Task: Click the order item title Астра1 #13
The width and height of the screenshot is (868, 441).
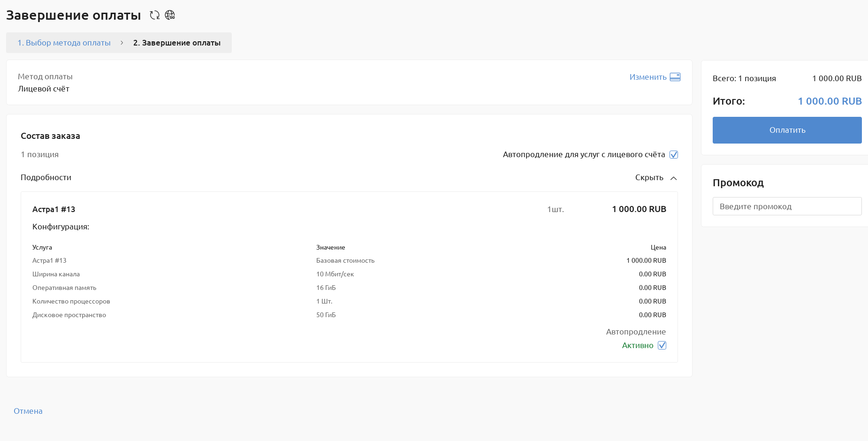Action: (x=53, y=209)
